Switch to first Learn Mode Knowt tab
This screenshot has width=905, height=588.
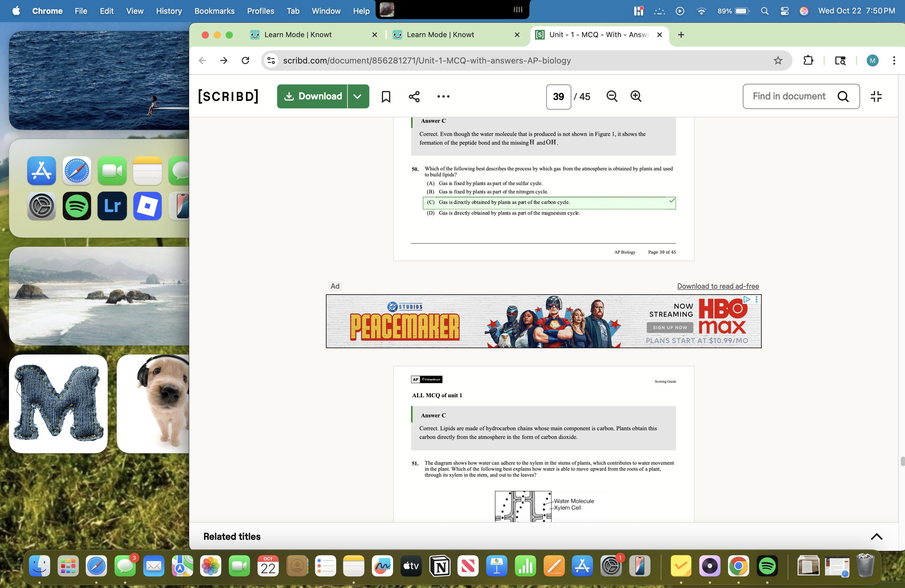pos(298,35)
